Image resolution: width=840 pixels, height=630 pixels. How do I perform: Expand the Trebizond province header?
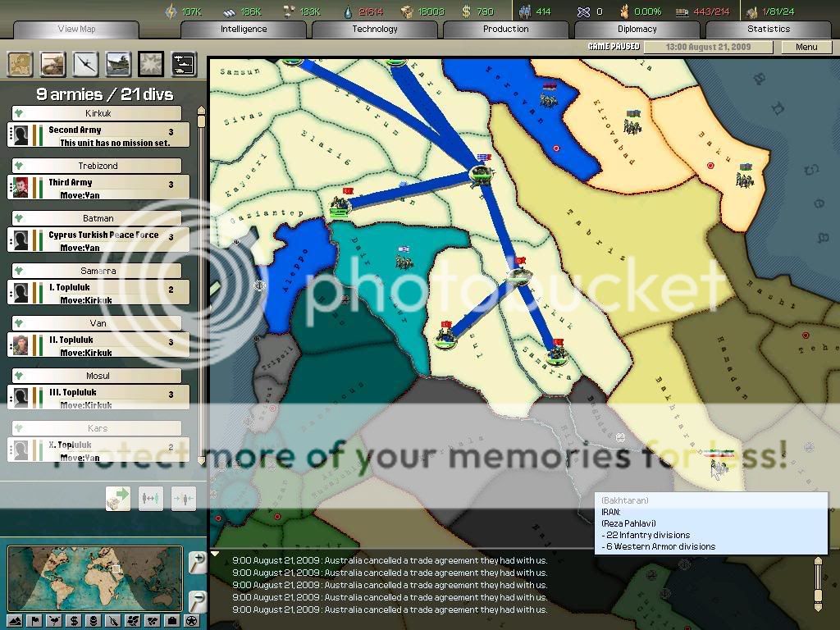98,166
